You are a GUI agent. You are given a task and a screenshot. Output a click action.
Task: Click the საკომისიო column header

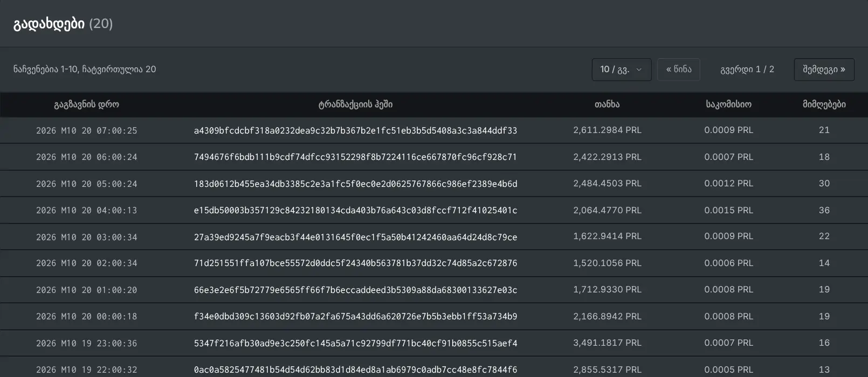728,104
